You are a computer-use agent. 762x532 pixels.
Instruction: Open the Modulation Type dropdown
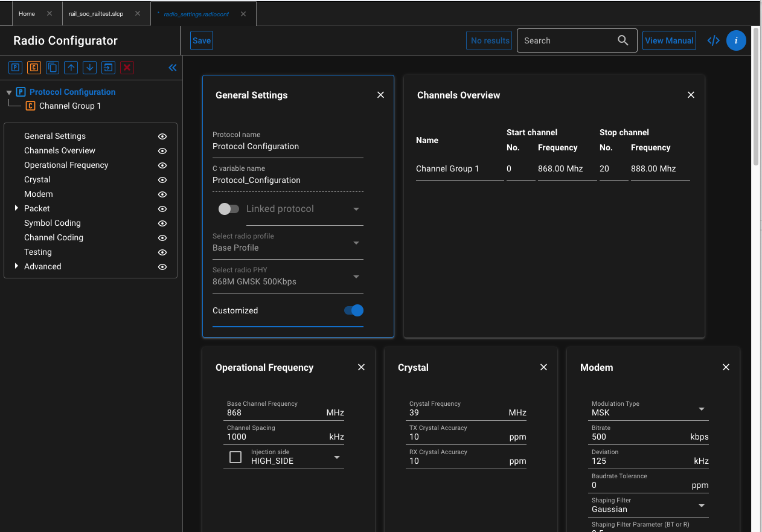point(701,409)
